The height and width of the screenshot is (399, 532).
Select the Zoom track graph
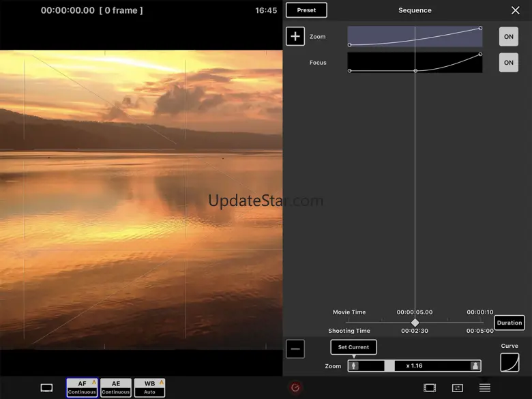point(415,36)
